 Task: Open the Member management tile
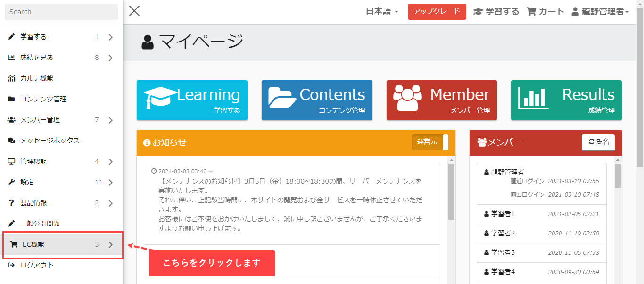tap(441, 100)
